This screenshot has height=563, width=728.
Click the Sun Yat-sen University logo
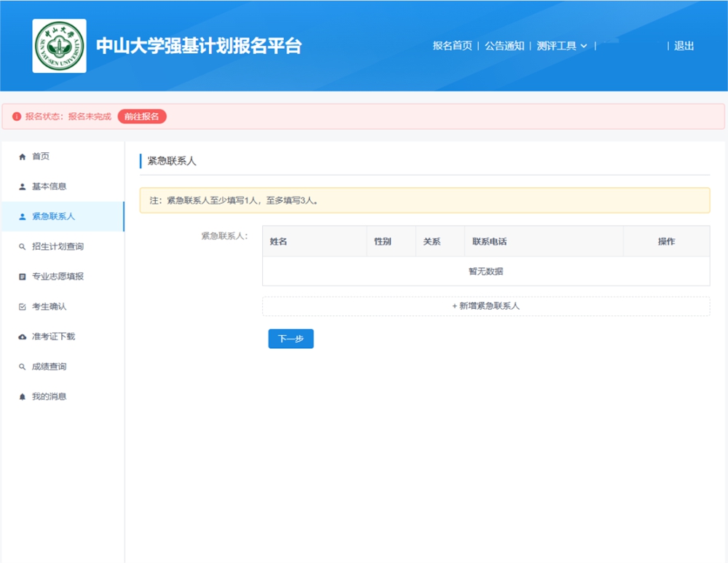[x=59, y=46]
